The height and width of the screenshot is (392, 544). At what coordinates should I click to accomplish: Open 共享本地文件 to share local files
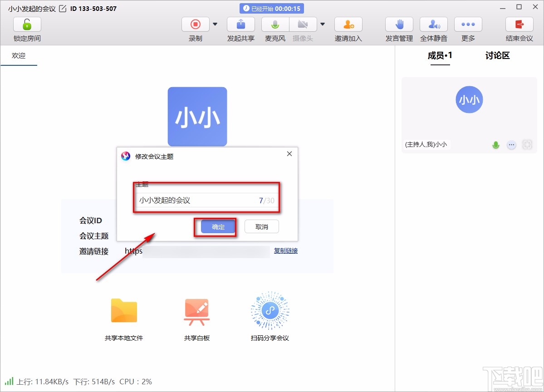pos(123,311)
